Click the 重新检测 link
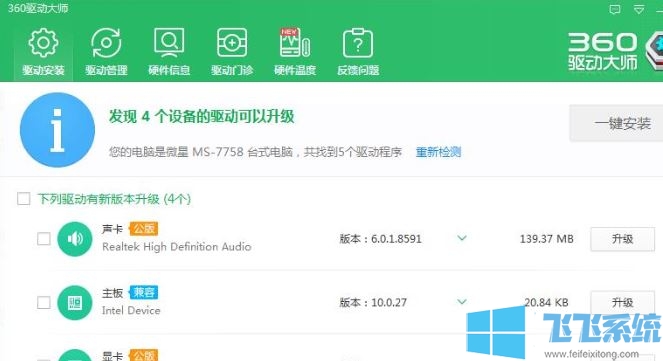The height and width of the screenshot is (361, 663). coord(438,152)
